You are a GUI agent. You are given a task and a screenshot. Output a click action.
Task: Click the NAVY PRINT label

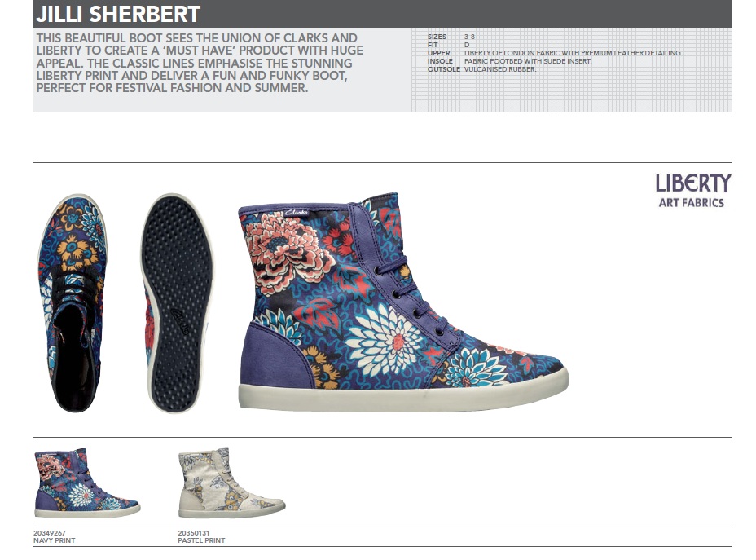[x=54, y=540]
